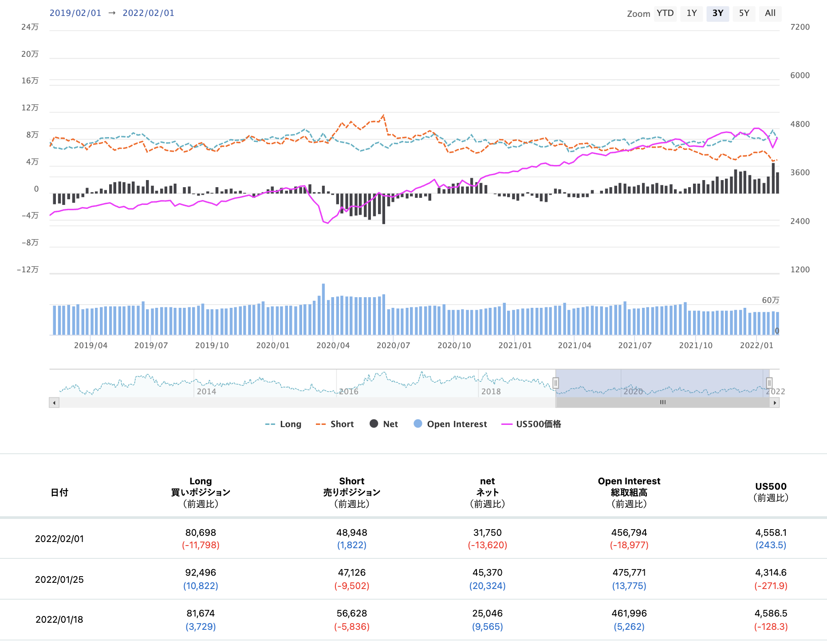Click the US500 value 4,558.1
Image resolution: width=827 pixels, height=644 pixels.
(771, 533)
